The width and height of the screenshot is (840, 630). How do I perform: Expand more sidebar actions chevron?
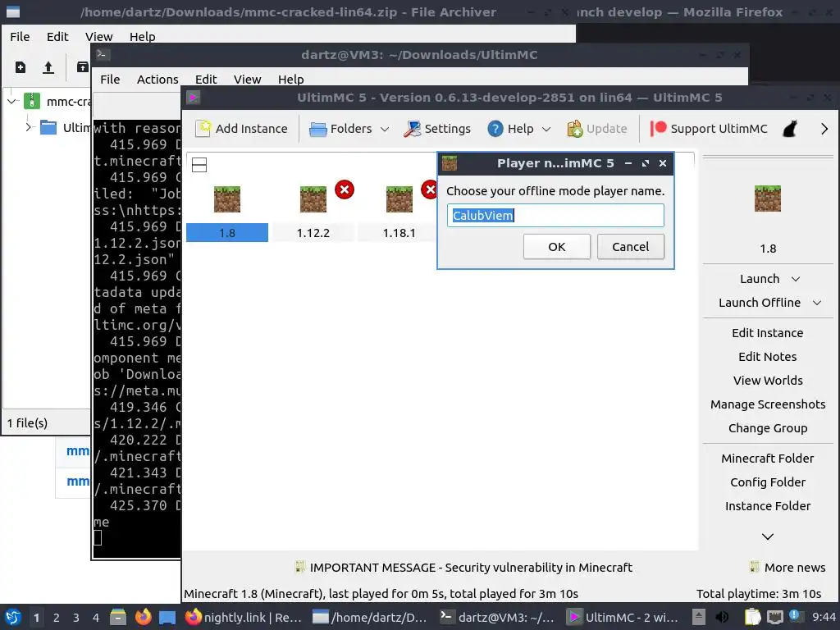768,536
